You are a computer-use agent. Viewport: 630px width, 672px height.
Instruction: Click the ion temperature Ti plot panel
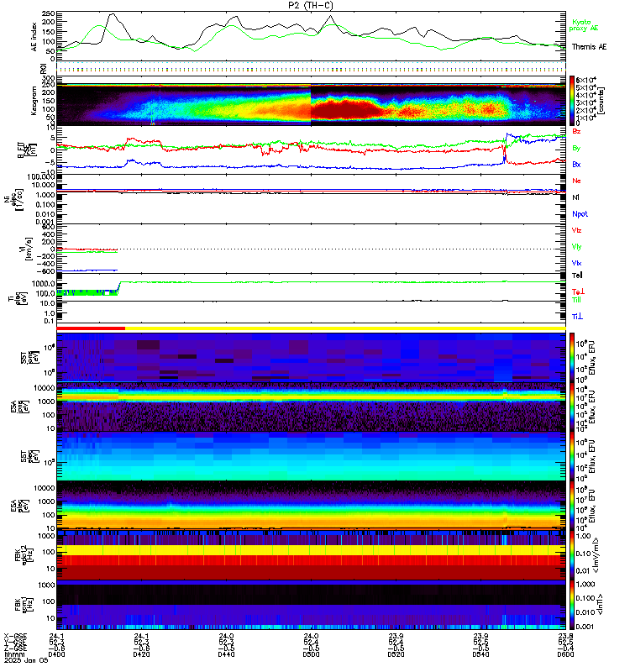tap(311, 298)
